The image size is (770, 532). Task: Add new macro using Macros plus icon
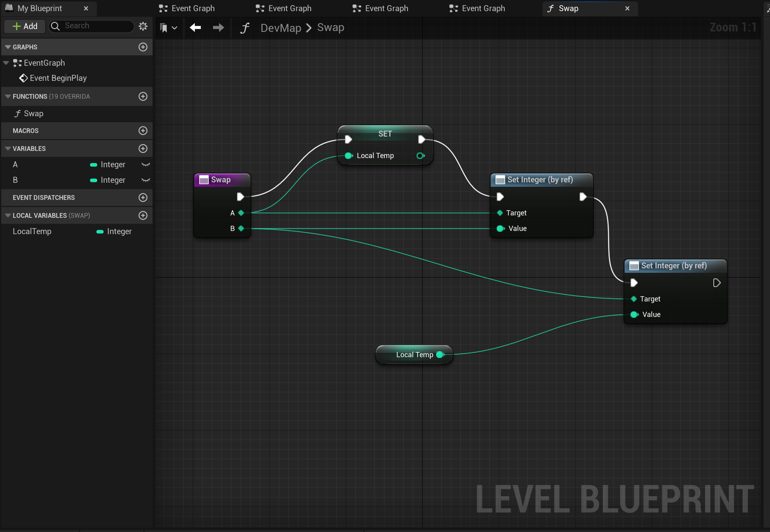[x=143, y=131]
